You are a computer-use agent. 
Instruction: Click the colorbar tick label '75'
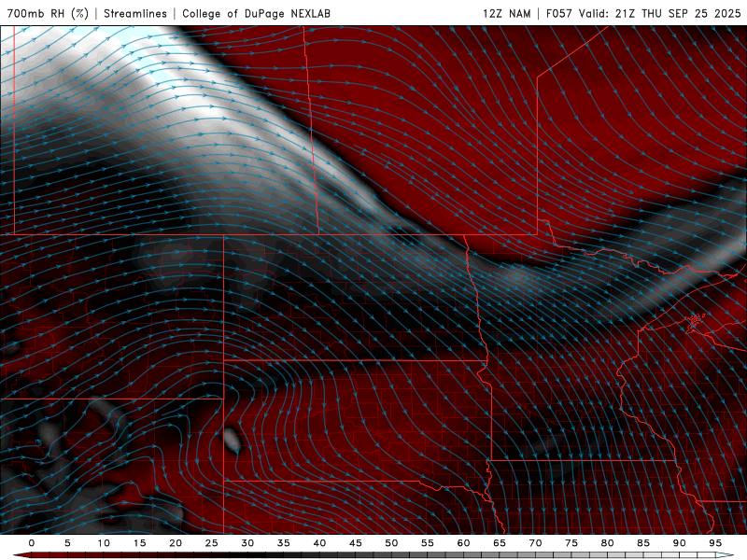(x=571, y=543)
